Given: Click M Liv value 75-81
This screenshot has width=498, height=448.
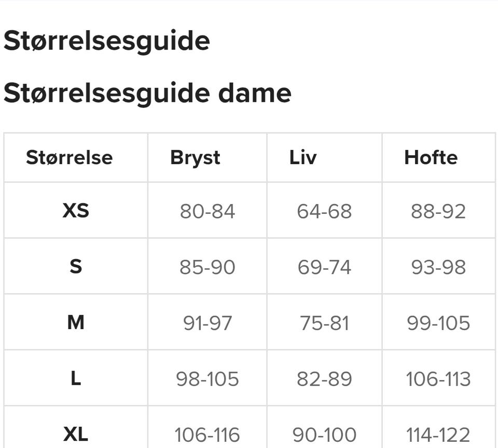Looking at the screenshot, I should 324,323.
